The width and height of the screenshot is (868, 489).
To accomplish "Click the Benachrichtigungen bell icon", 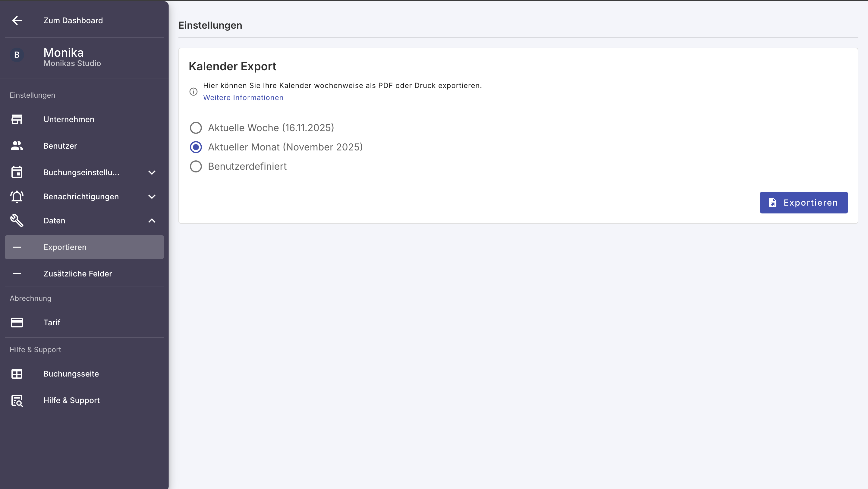I will click(17, 197).
